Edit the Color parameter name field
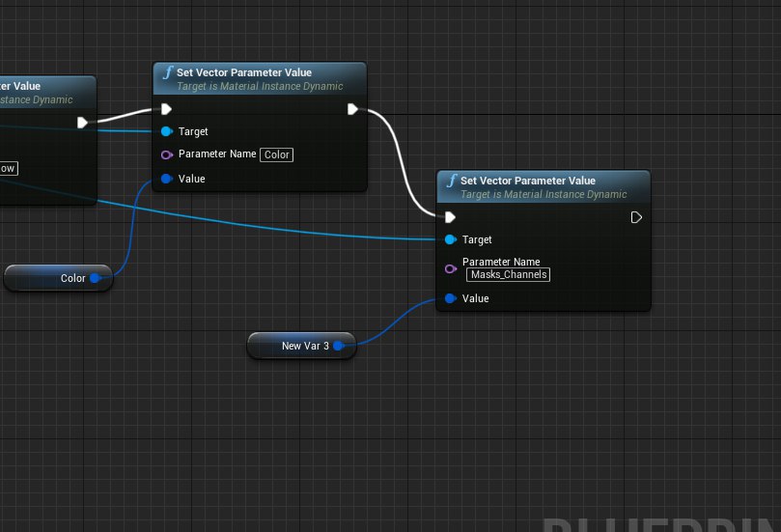Screen dimensions: 781x532 pos(276,154)
